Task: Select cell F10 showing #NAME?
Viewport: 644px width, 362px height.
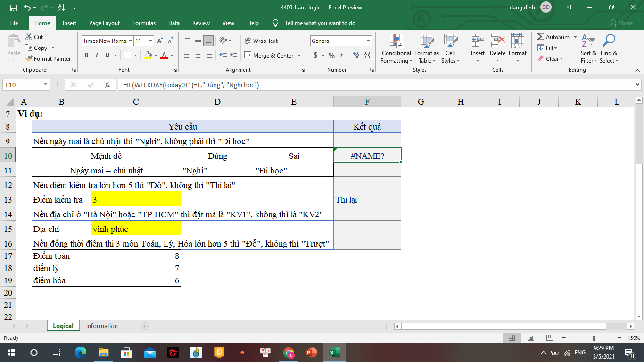Action: [x=367, y=156]
